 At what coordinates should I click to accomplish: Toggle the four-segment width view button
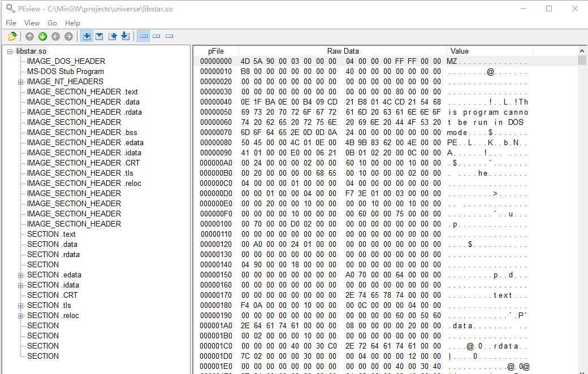(x=144, y=36)
